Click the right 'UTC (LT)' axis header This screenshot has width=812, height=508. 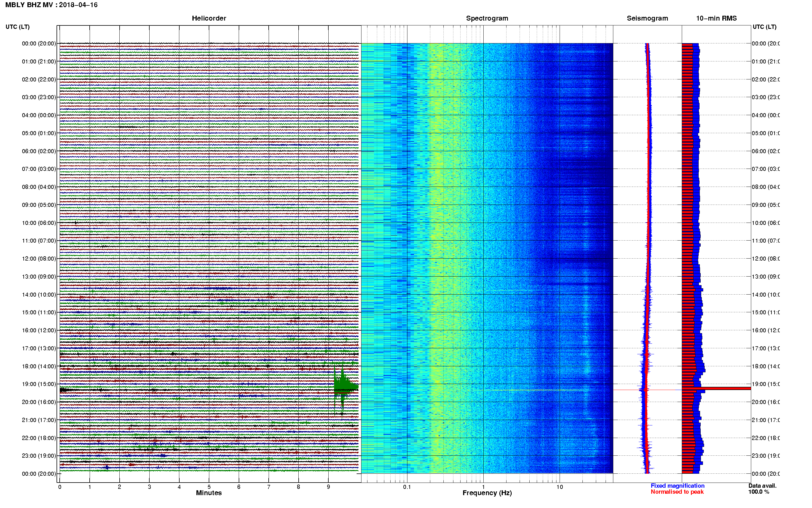point(764,27)
